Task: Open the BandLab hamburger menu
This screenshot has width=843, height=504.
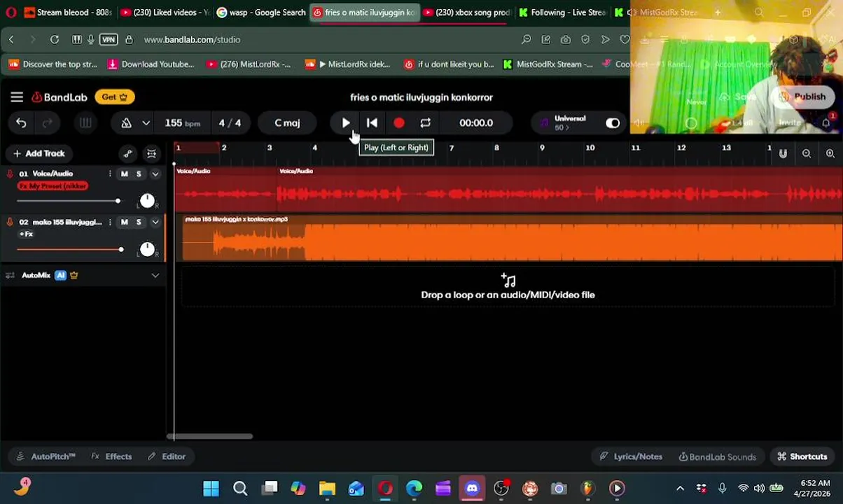Action: pyautogui.click(x=17, y=97)
